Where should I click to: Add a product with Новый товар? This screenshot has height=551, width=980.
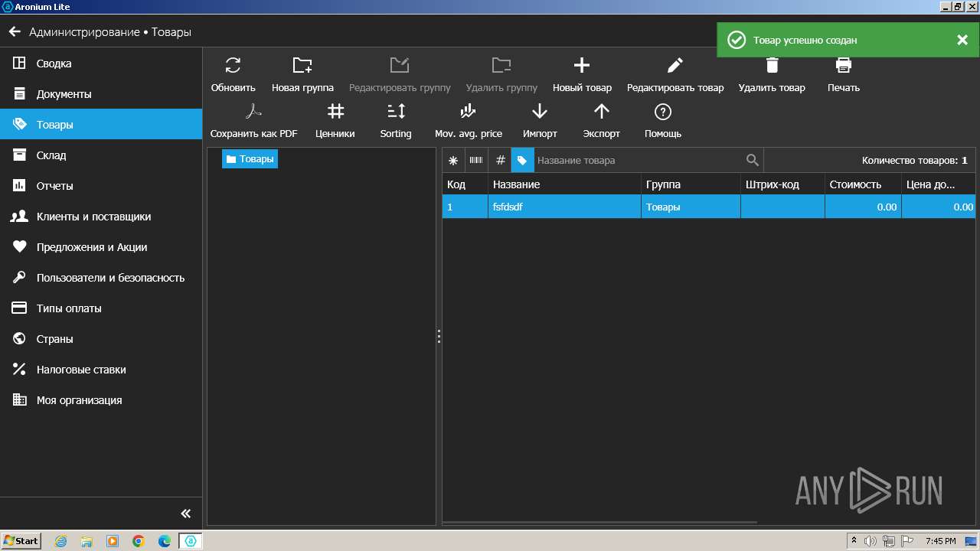pos(582,74)
